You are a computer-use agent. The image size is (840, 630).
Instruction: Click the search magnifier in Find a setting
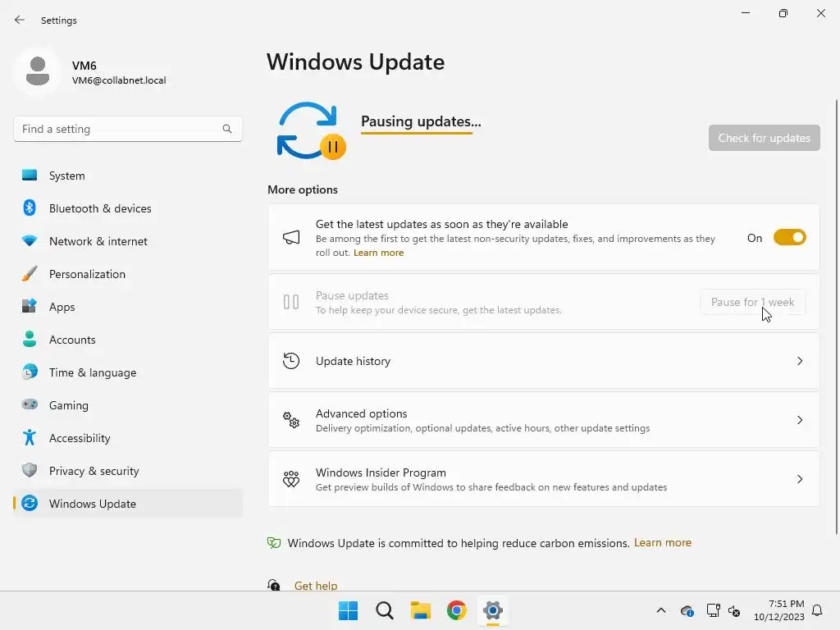(x=227, y=129)
